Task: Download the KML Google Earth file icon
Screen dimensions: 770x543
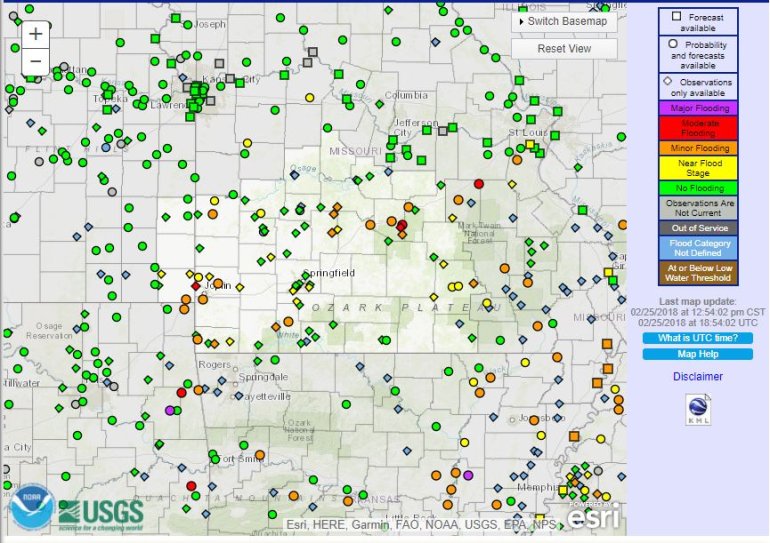Action: 698,409
